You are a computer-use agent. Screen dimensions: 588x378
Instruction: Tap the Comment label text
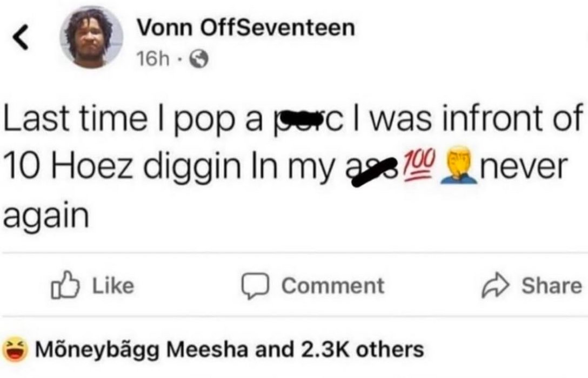coord(333,286)
